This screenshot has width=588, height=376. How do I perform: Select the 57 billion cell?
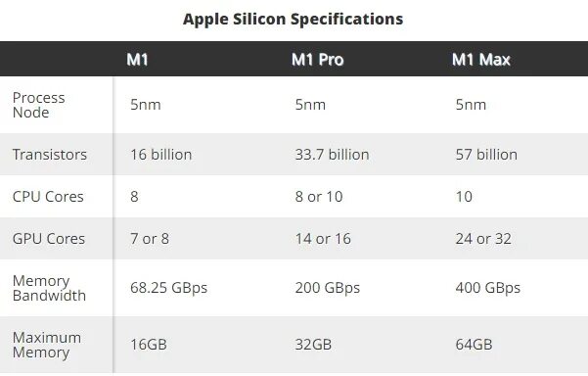tap(486, 155)
